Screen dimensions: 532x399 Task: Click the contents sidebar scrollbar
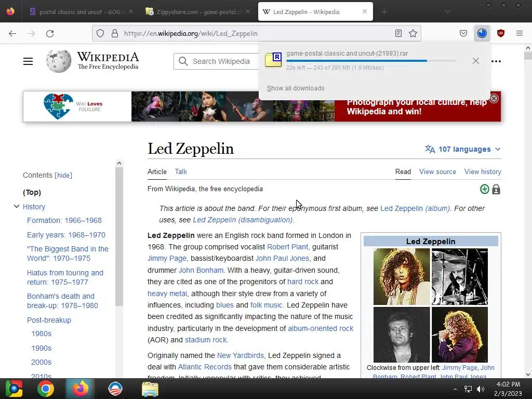pos(119,237)
